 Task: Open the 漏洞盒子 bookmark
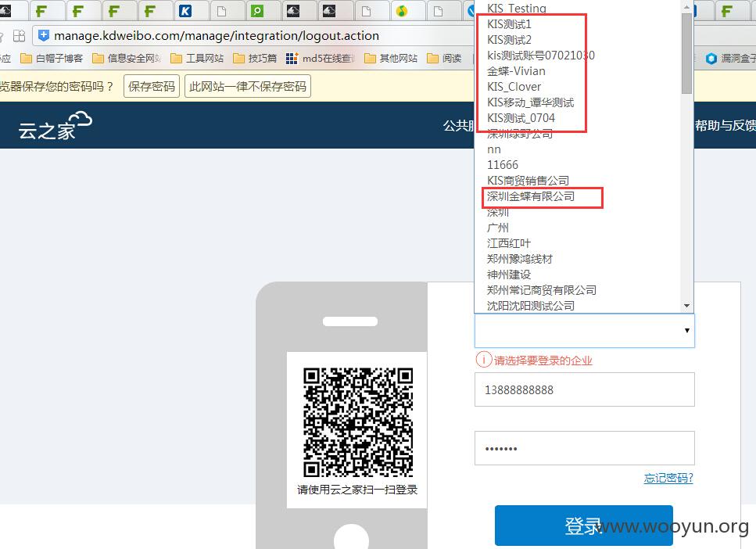point(730,59)
